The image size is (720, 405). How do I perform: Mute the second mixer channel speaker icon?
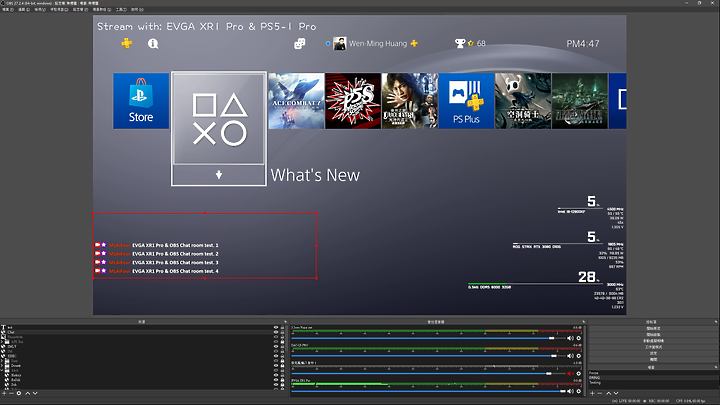(x=570, y=356)
